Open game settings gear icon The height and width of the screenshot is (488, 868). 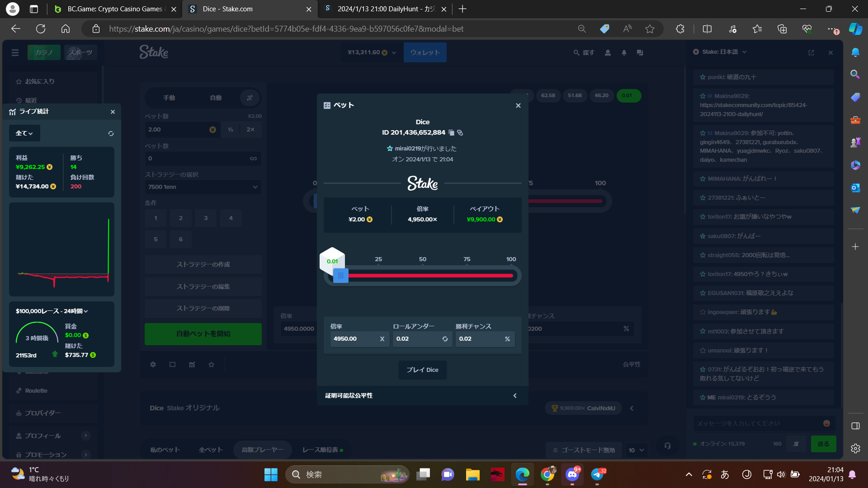(153, 364)
